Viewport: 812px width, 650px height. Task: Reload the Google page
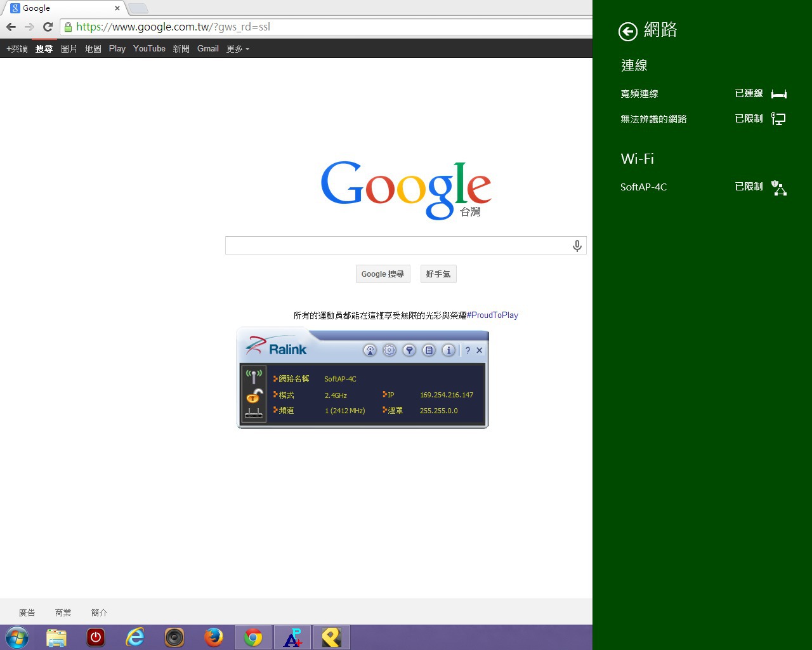tap(48, 27)
